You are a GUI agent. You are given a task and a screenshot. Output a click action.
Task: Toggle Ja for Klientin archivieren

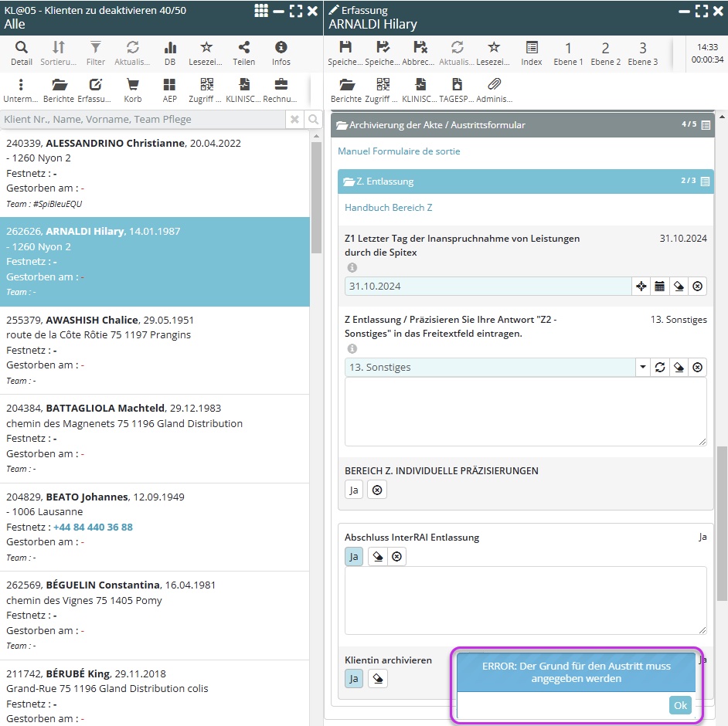point(353,679)
